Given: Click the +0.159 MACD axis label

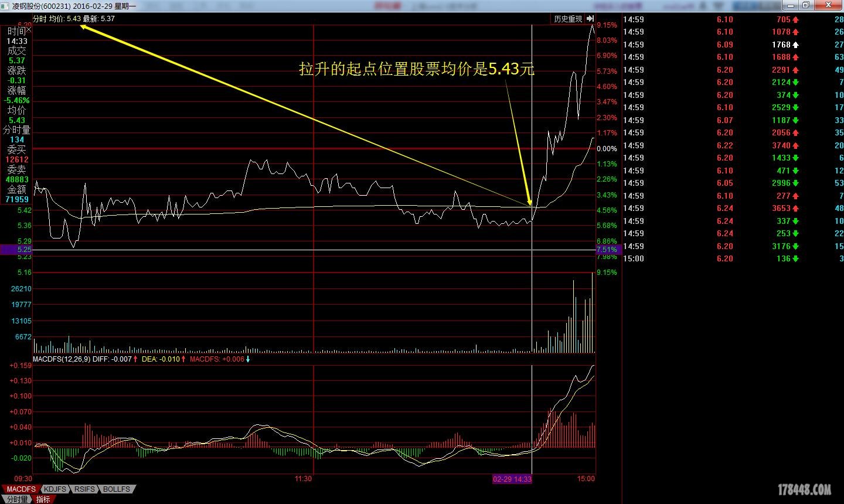Looking at the screenshot, I should click(21, 365).
